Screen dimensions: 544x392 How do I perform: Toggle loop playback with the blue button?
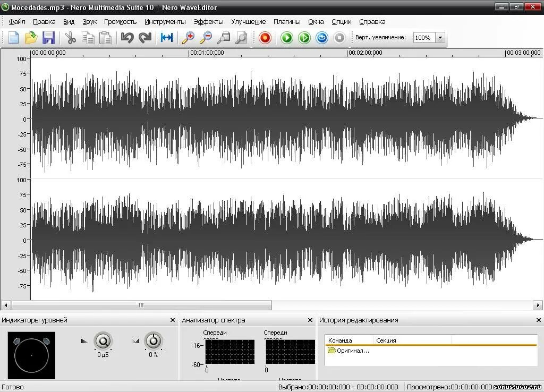click(x=321, y=38)
